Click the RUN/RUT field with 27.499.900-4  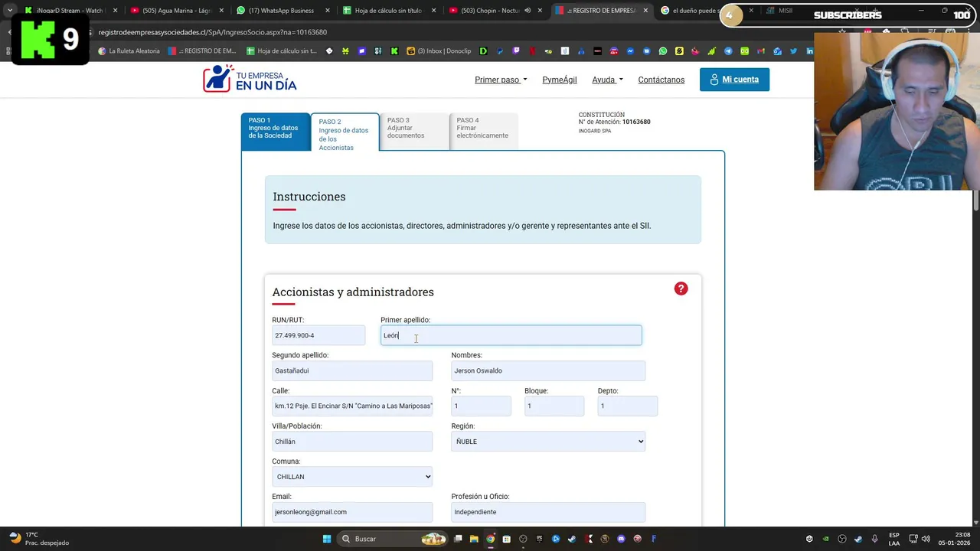click(x=318, y=335)
